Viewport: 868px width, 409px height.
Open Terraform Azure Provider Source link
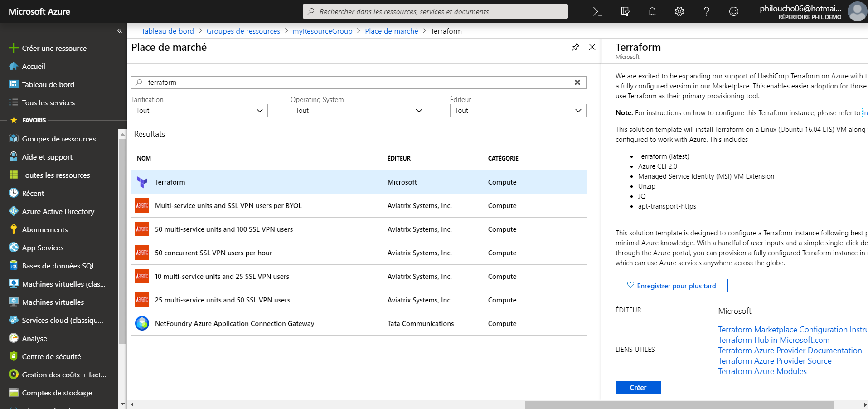point(775,361)
